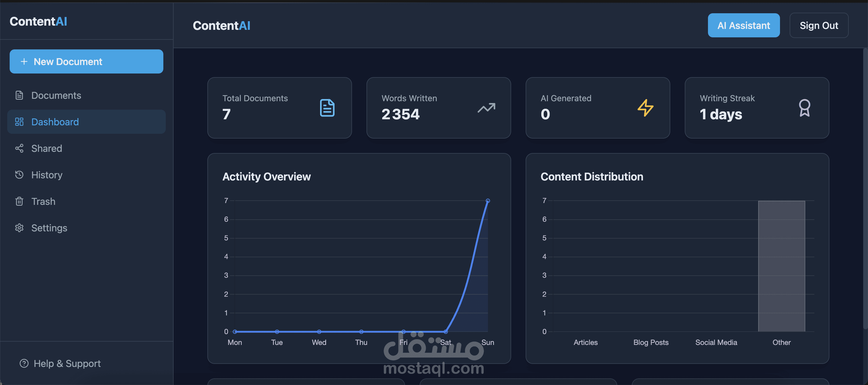868x385 pixels.
Task: Click the Writing Streak value 1 days
Action: click(721, 114)
